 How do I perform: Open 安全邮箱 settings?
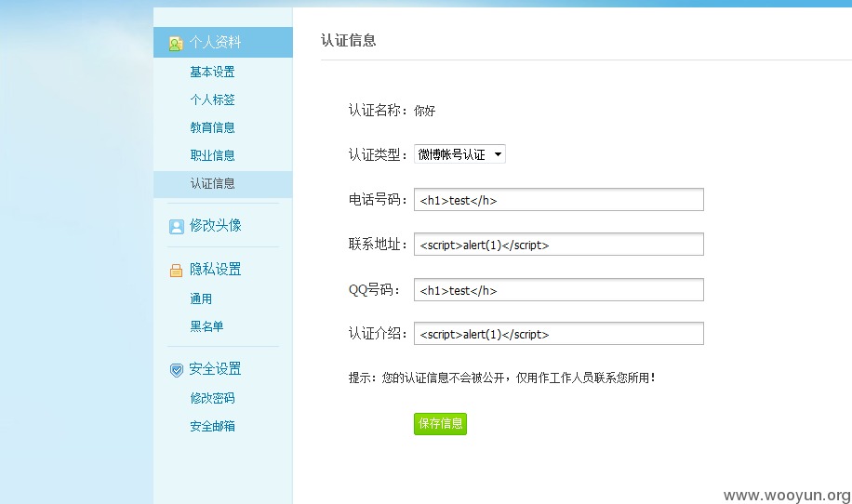pyautogui.click(x=212, y=426)
